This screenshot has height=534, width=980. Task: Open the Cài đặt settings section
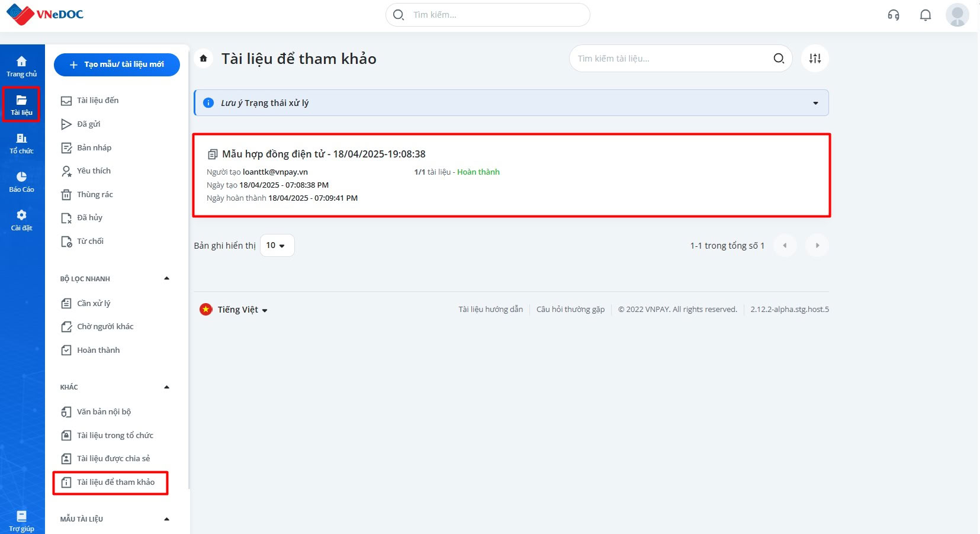(x=21, y=220)
